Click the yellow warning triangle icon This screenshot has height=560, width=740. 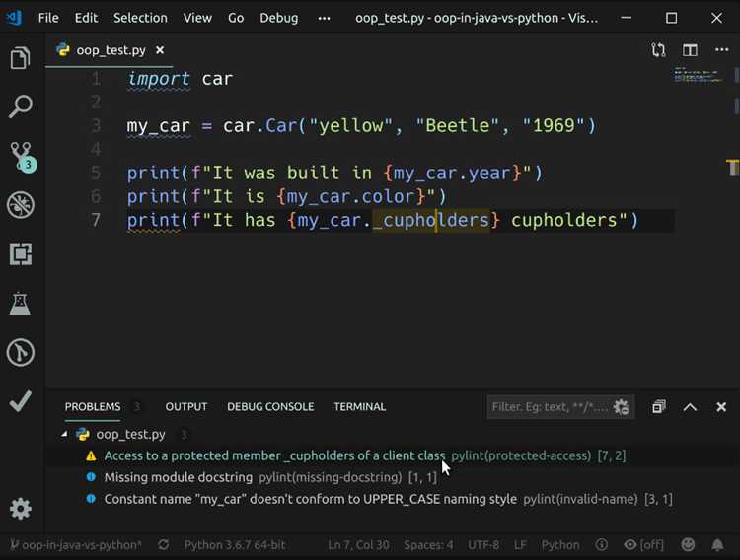click(91, 455)
